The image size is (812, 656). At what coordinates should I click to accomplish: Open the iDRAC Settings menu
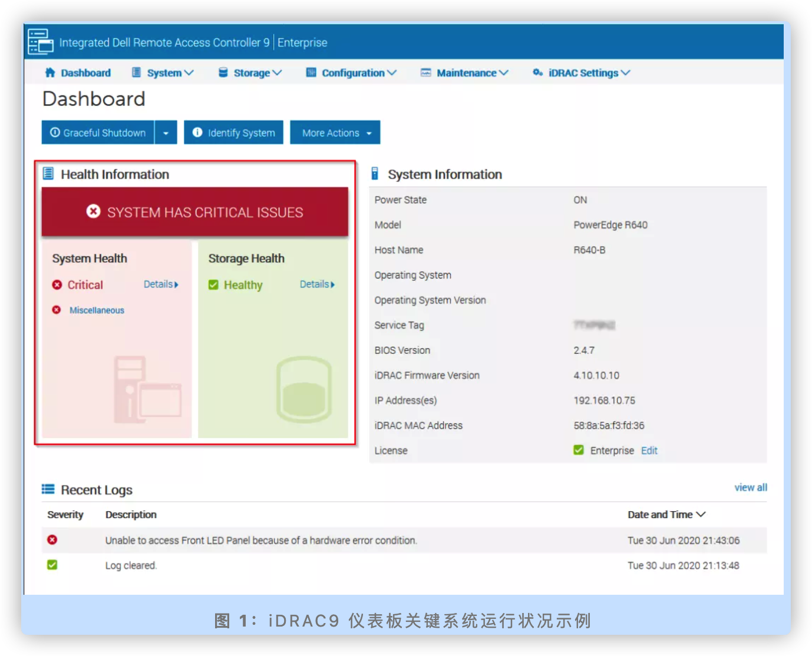tap(581, 72)
